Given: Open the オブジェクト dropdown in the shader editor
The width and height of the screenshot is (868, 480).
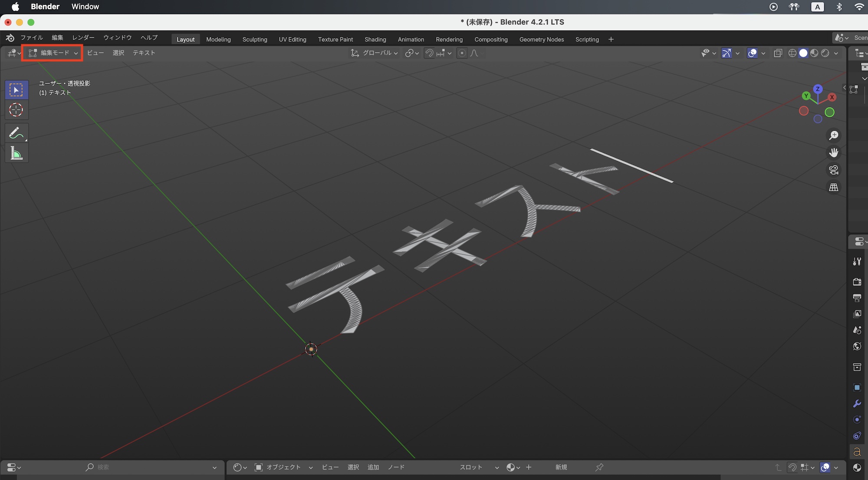Looking at the screenshot, I should coord(283,467).
